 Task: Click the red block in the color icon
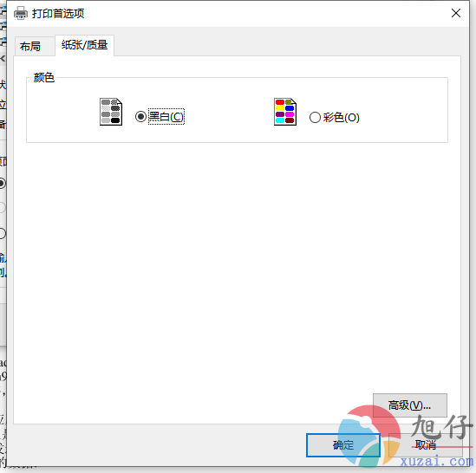click(x=280, y=102)
